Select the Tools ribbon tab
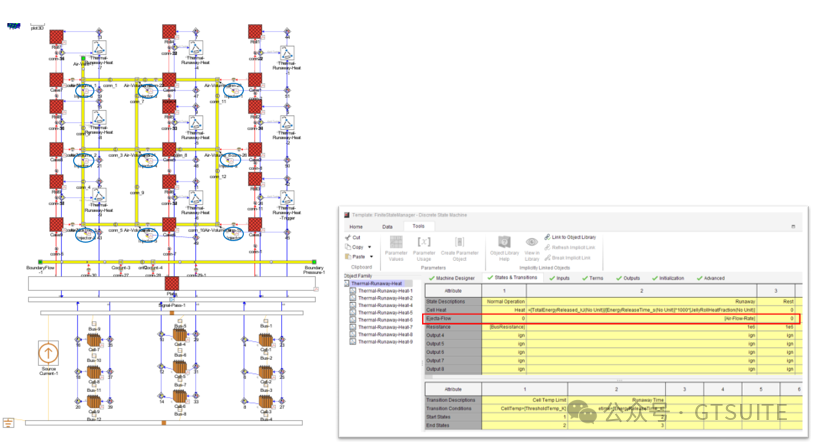 click(x=418, y=226)
